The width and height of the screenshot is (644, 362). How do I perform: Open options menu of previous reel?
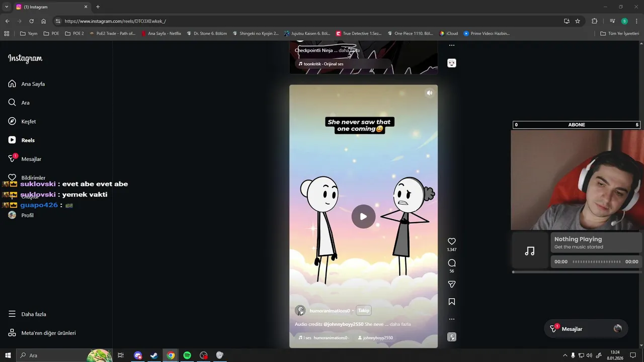point(452,45)
